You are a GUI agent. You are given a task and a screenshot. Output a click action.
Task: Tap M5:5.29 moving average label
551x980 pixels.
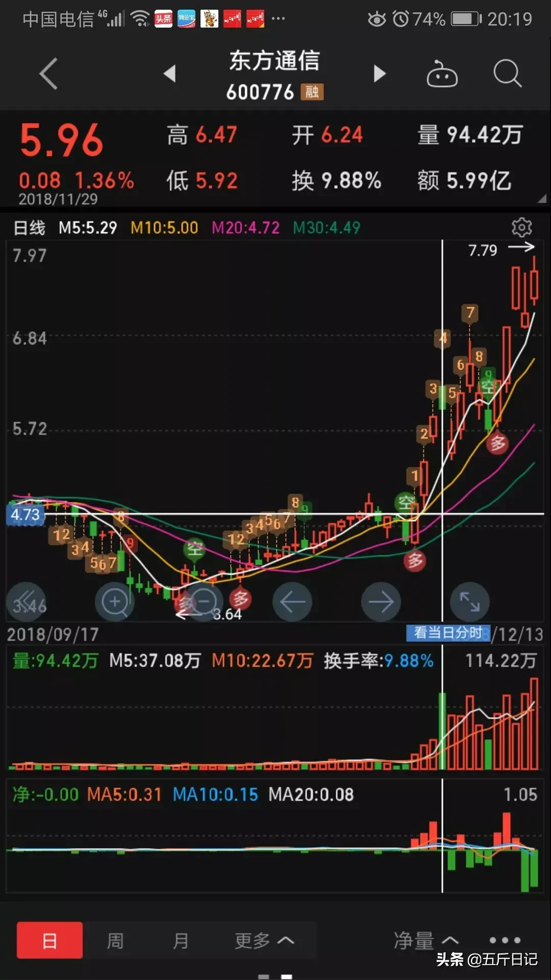(88, 228)
